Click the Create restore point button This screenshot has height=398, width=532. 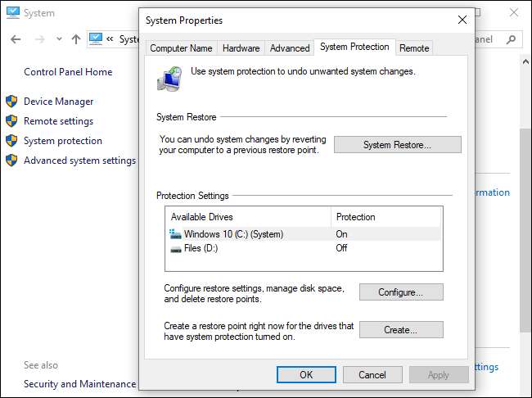pos(401,330)
